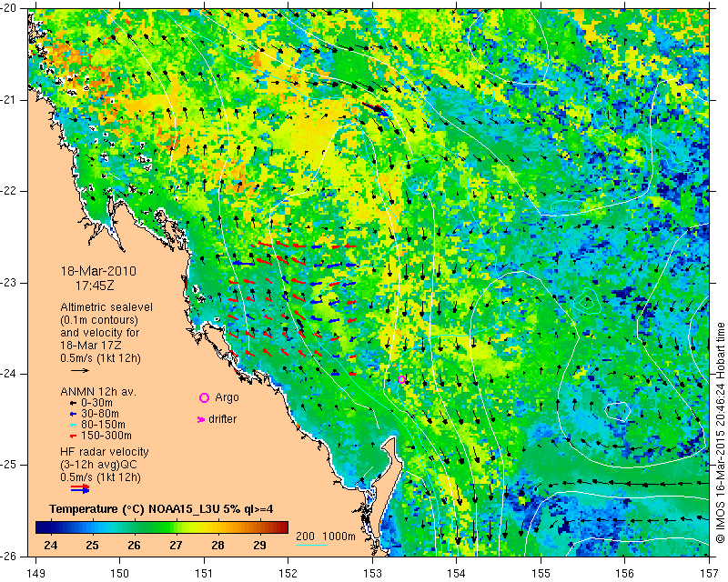Select the Argo float marker near latitude -24
728x582 pixels.
401,379
